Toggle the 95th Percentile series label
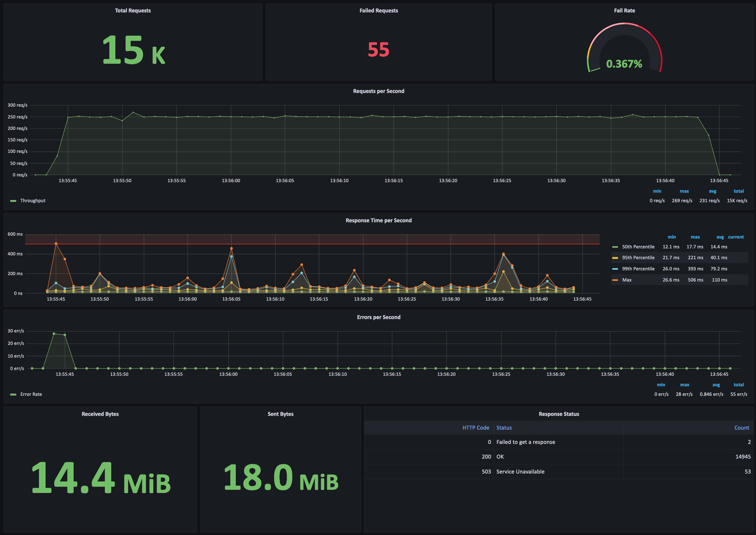Viewport: 756px width, 535px height. 638,258
